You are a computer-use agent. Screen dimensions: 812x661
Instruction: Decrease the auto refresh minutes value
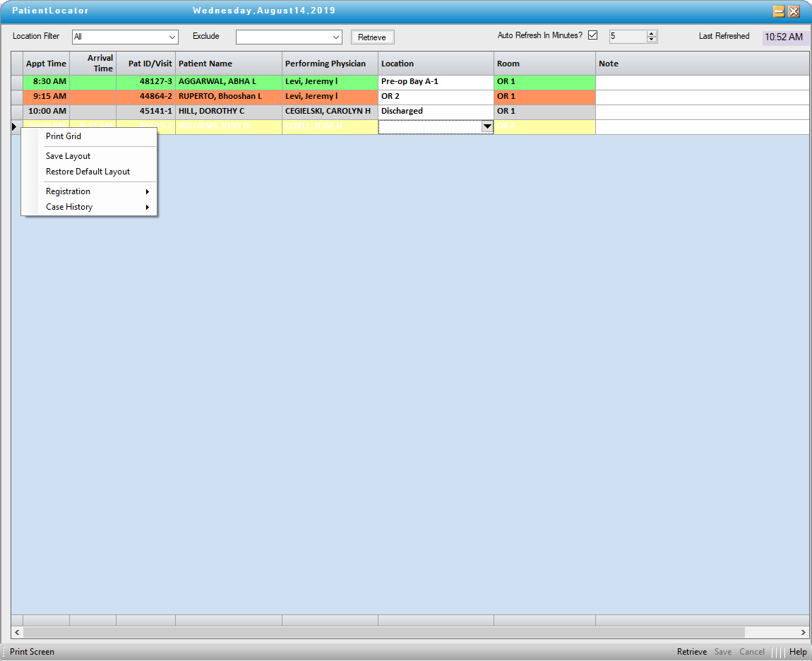coord(652,40)
